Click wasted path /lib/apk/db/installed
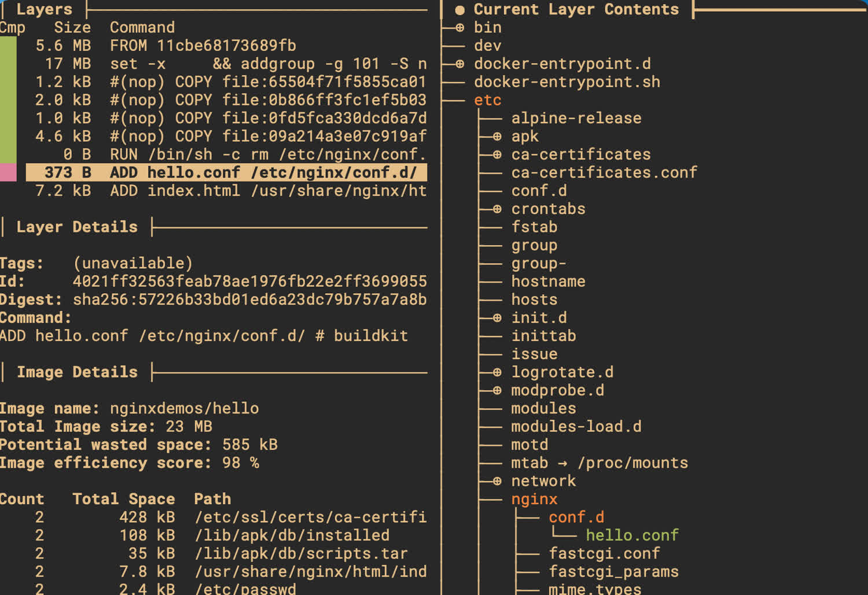Screen dimensions: 868x595 click(x=292, y=535)
